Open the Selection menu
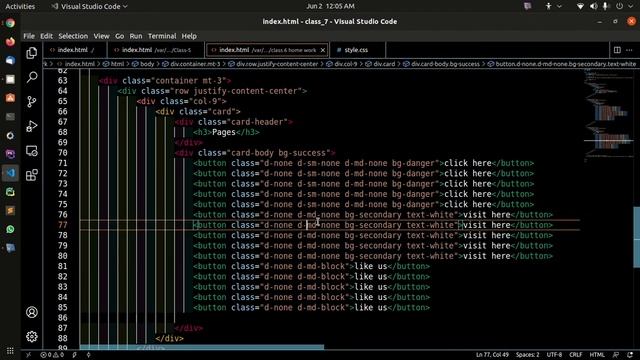This screenshot has height=360, width=640. tap(73, 36)
